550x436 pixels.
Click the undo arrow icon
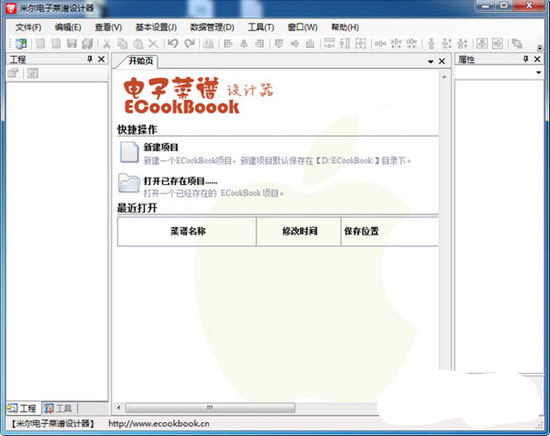[173, 43]
